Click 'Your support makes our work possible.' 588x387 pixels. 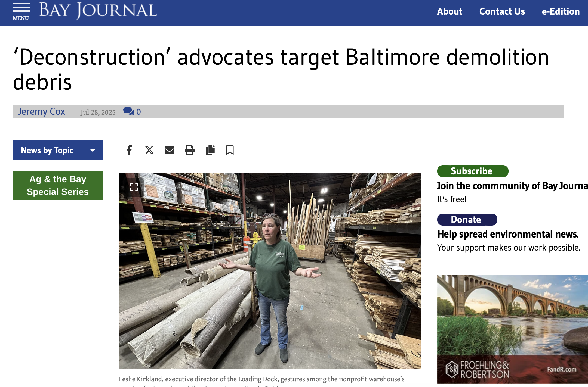[x=509, y=248]
